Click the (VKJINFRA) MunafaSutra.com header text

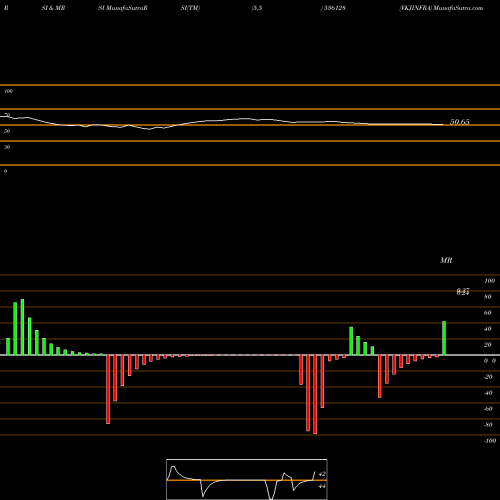coord(441,8)
